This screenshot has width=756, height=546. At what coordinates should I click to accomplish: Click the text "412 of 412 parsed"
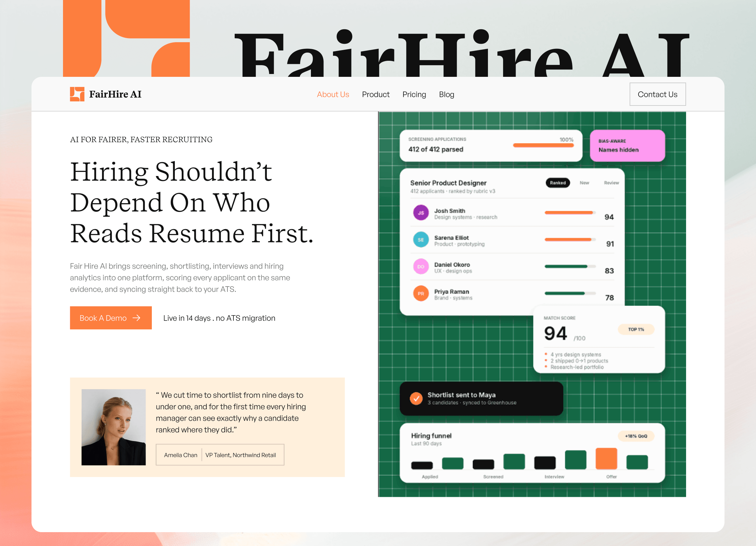(x=436, y=149)
